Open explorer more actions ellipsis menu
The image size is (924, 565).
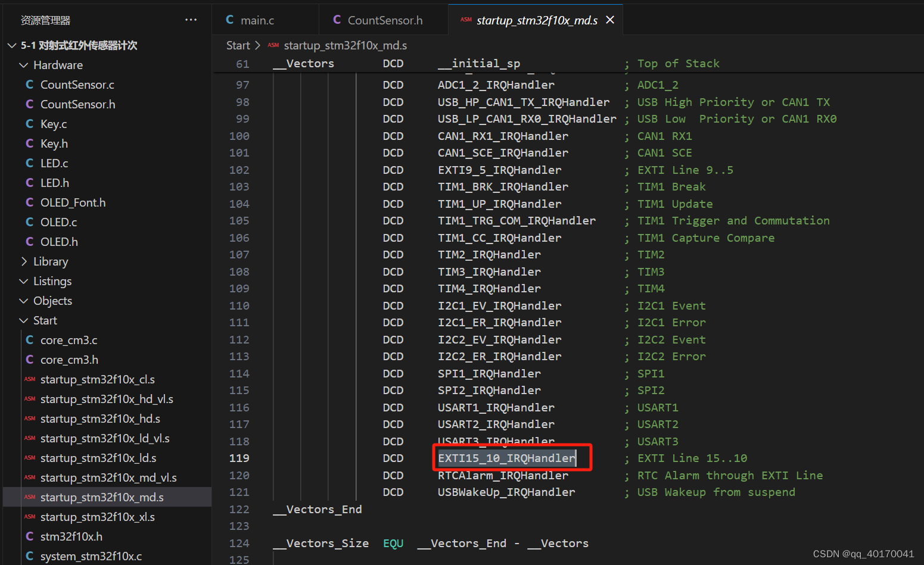[x=191, y=20]
